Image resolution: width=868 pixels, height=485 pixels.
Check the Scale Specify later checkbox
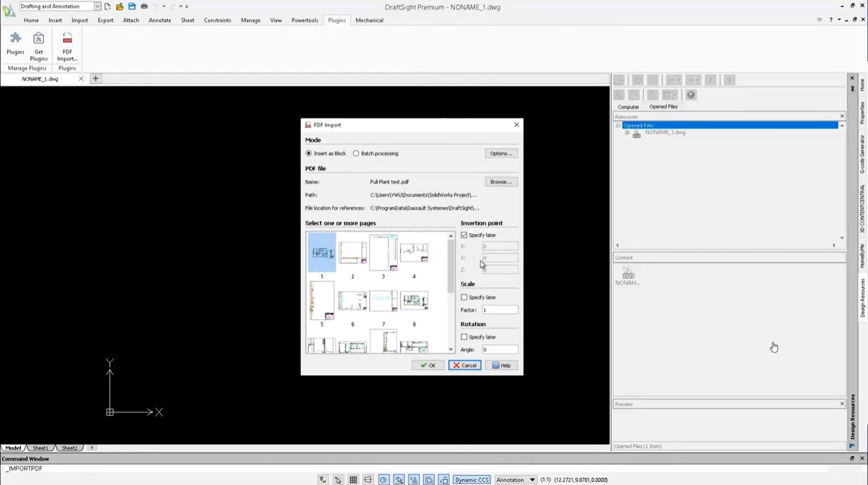coord(464,298)
